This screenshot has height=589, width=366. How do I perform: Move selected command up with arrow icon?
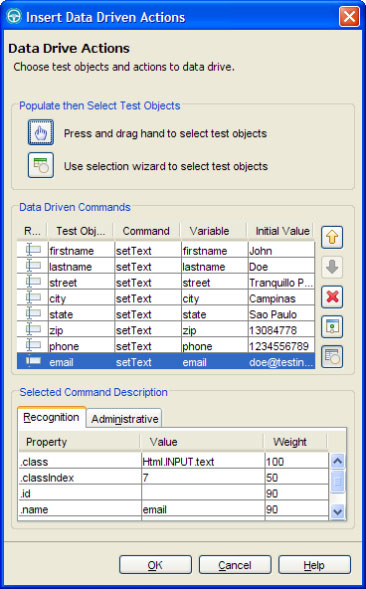point(332,237)
